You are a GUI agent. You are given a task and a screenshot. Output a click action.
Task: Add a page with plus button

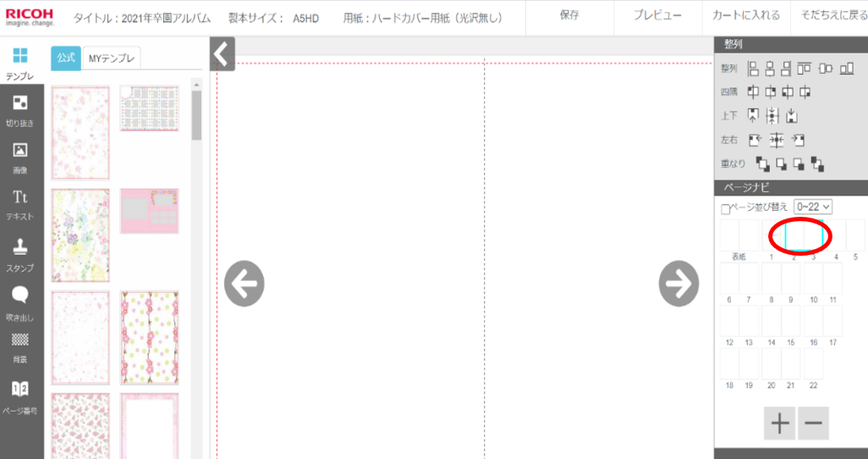pos(779,423)
